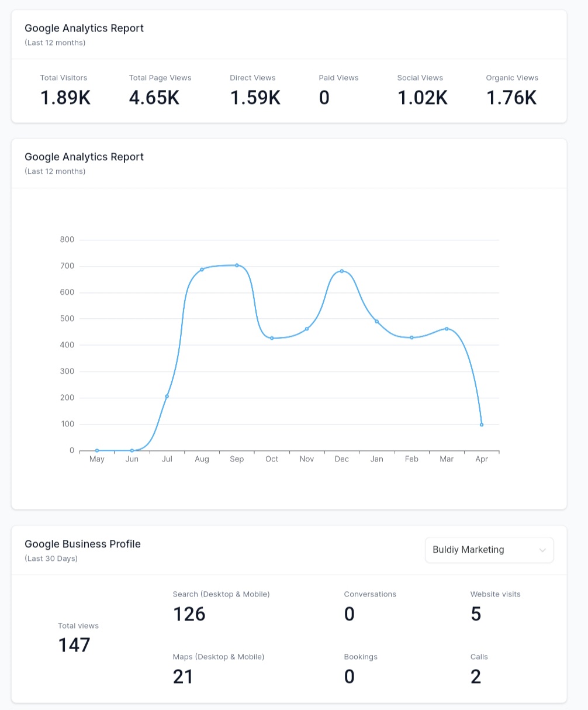Click the Oct label on the chart x-axis
Screen dimensions: 588x710
pyautogui.click(x=271, y=459)
